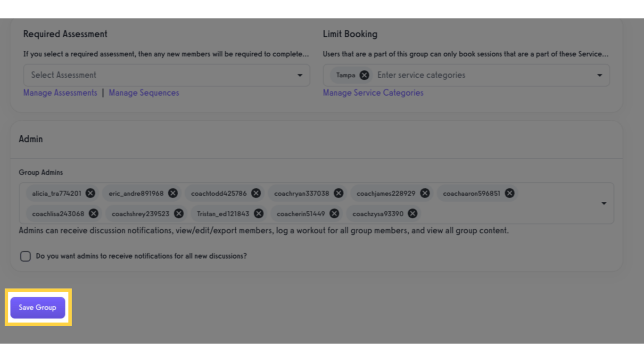
Task: Remove coachzysa93390 from admins
Action: coord(413,214)
